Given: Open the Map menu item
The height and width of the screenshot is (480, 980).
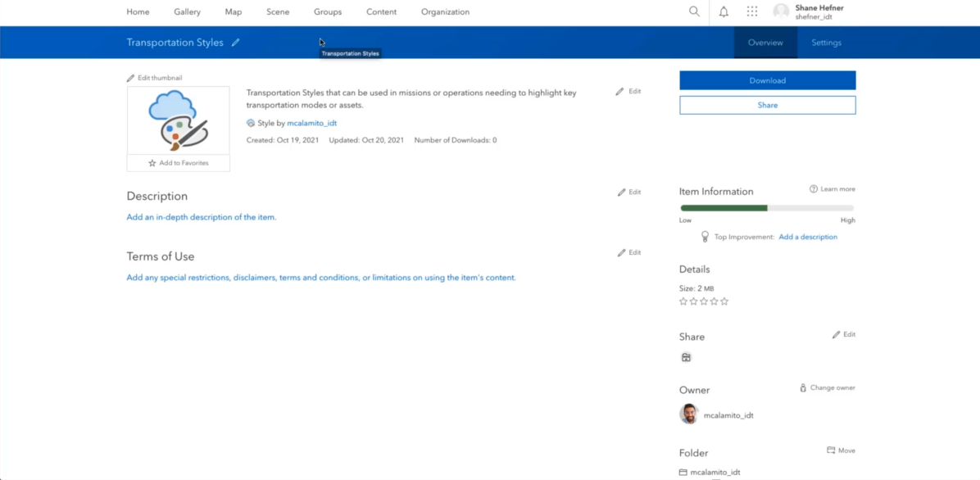Looking at the screenshot, I should (234, 11).
